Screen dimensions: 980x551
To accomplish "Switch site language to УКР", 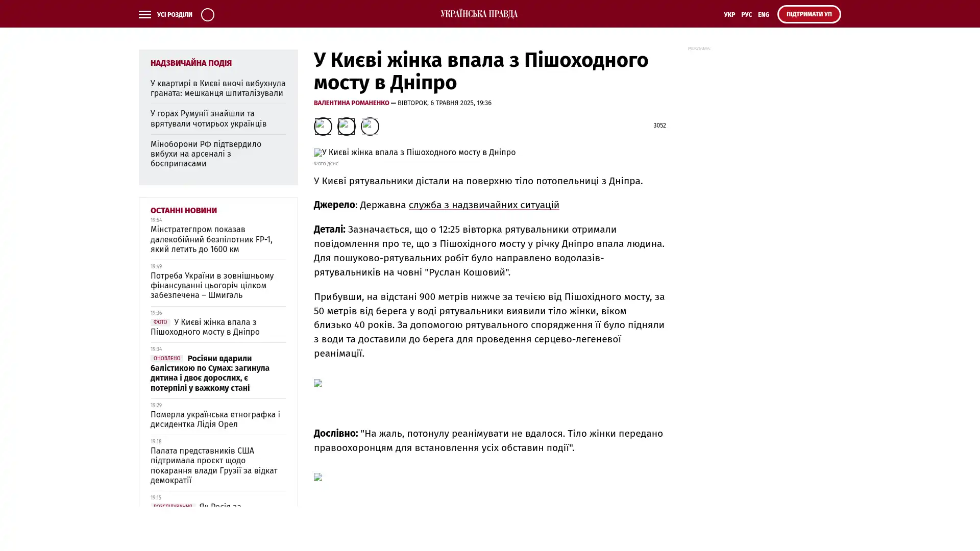I will click(729, 15).
